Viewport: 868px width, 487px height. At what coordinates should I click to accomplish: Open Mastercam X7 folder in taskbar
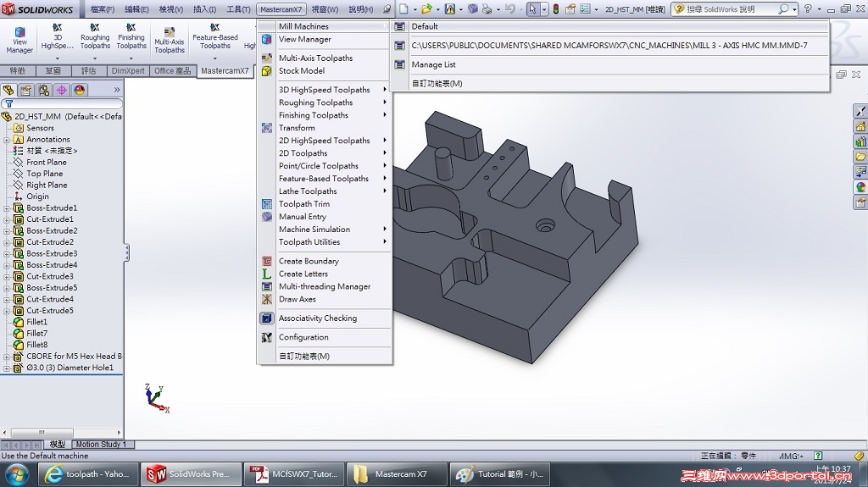pos(397,474)
